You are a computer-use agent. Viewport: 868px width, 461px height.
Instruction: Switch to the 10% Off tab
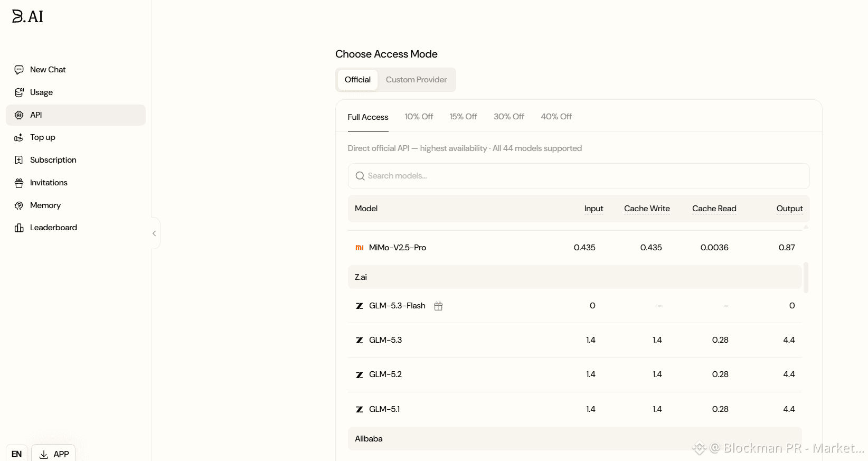419,117
